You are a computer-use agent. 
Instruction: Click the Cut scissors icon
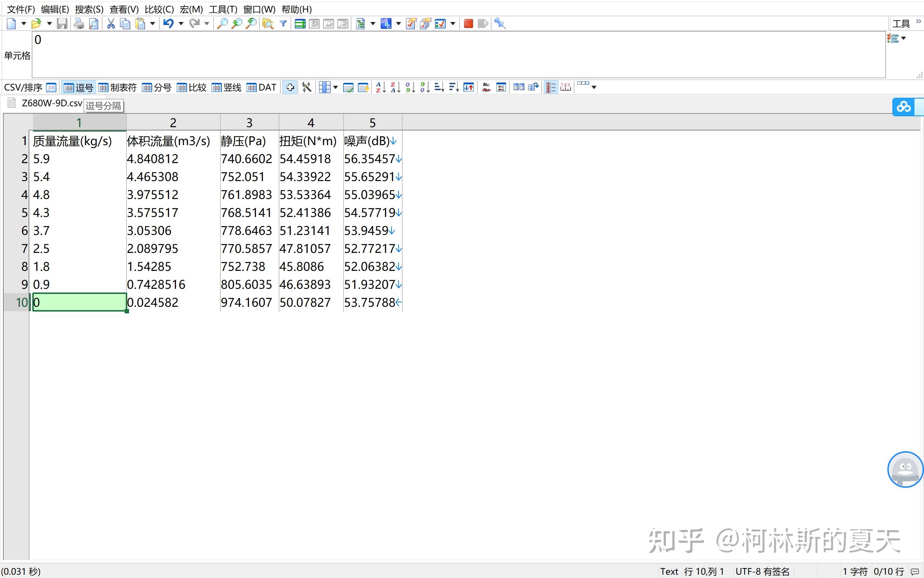pos(111,24)
